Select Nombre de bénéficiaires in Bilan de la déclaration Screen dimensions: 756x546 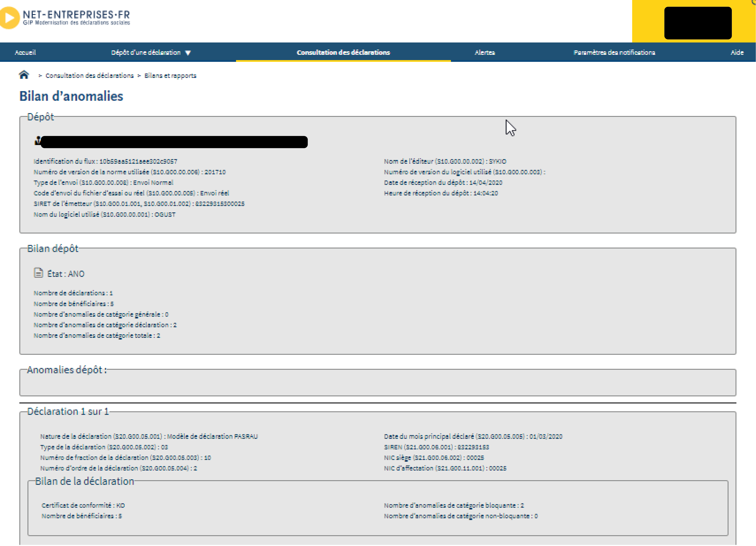tap(82, 516)
